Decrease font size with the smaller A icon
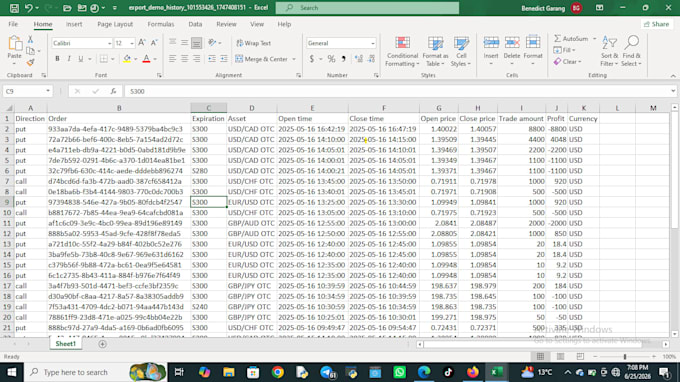 [x=154, y=43]
